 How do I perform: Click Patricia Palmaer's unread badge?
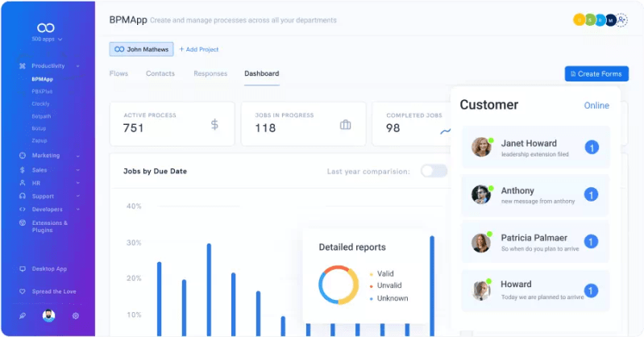(591, 242)
